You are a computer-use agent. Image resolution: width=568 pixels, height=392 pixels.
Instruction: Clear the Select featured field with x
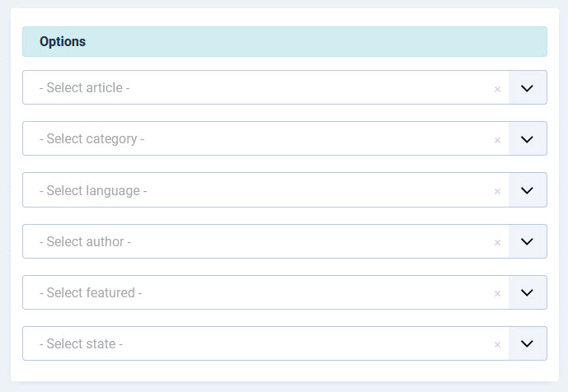pyautogui.click(x=497, y=294)
